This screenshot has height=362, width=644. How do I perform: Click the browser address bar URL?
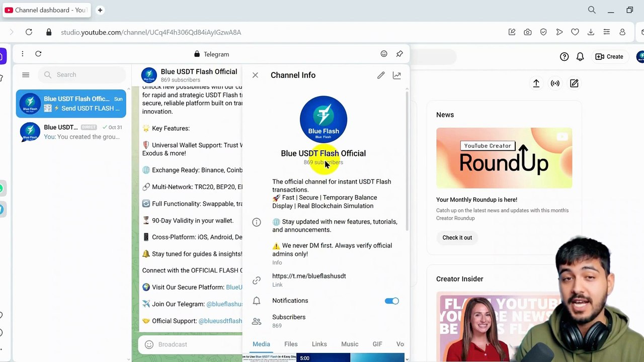tap(151, 32)
